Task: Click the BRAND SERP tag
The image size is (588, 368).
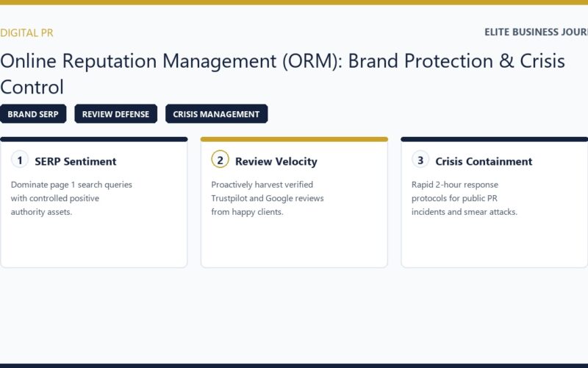Action: coord(33,114)
